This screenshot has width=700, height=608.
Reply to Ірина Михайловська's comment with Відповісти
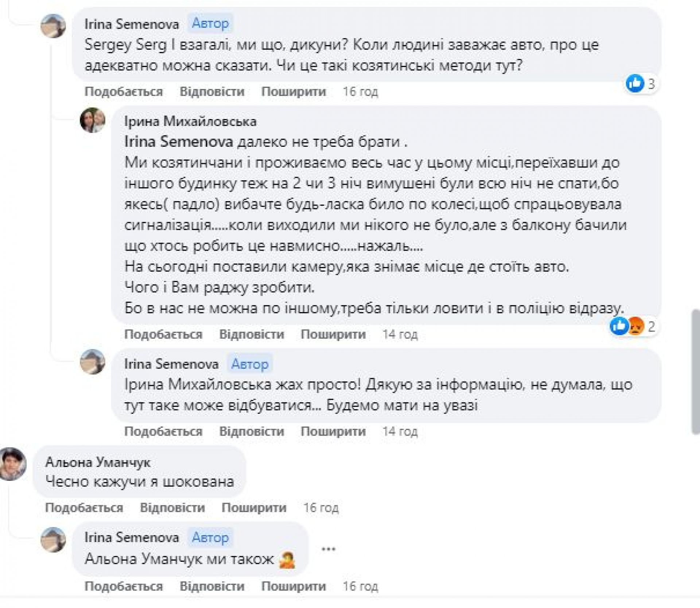[x=252, y=334]
